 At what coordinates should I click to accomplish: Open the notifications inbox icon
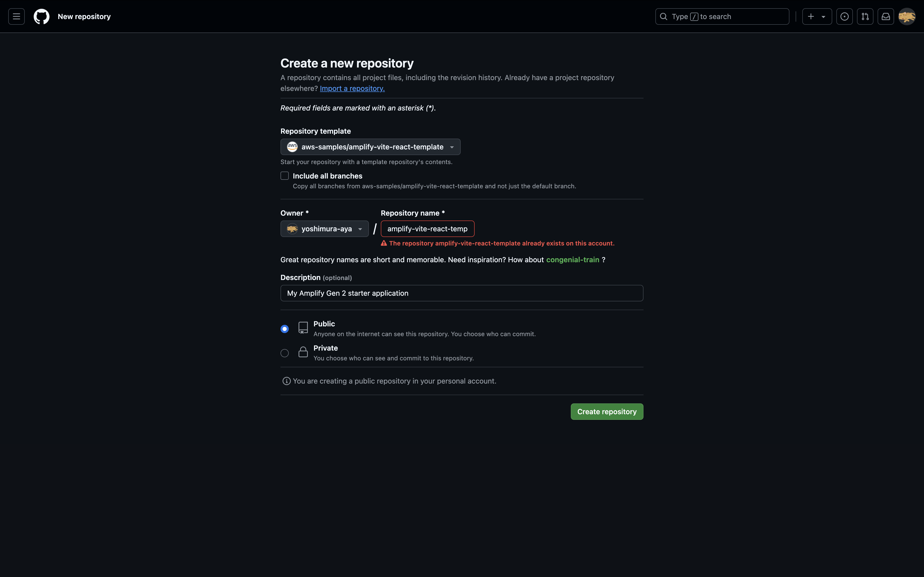pos(885,16)
